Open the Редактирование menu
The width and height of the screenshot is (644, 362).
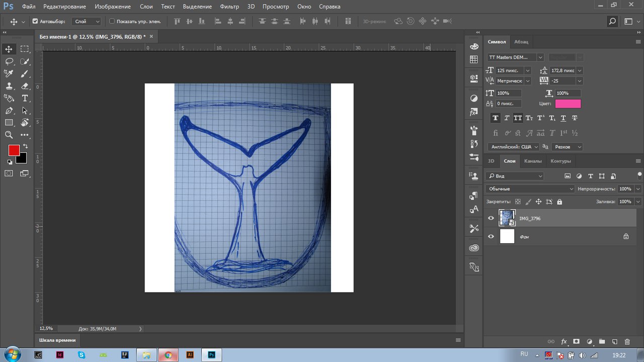pos(65,7)
